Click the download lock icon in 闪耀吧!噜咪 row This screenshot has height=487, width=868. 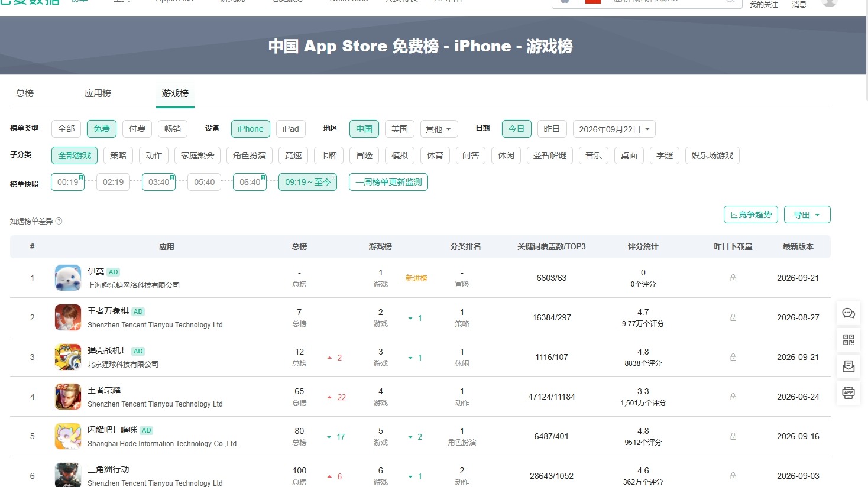pos(733,436)
